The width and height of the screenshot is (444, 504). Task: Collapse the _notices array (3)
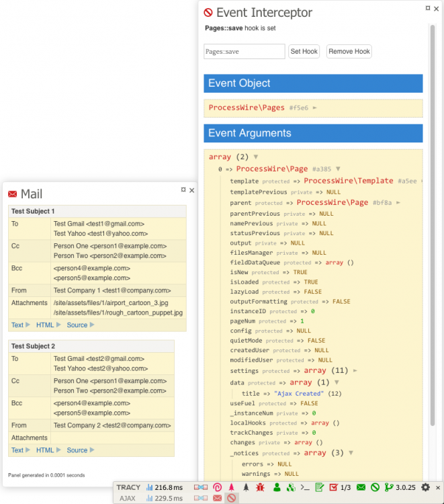tap(351, 452)
